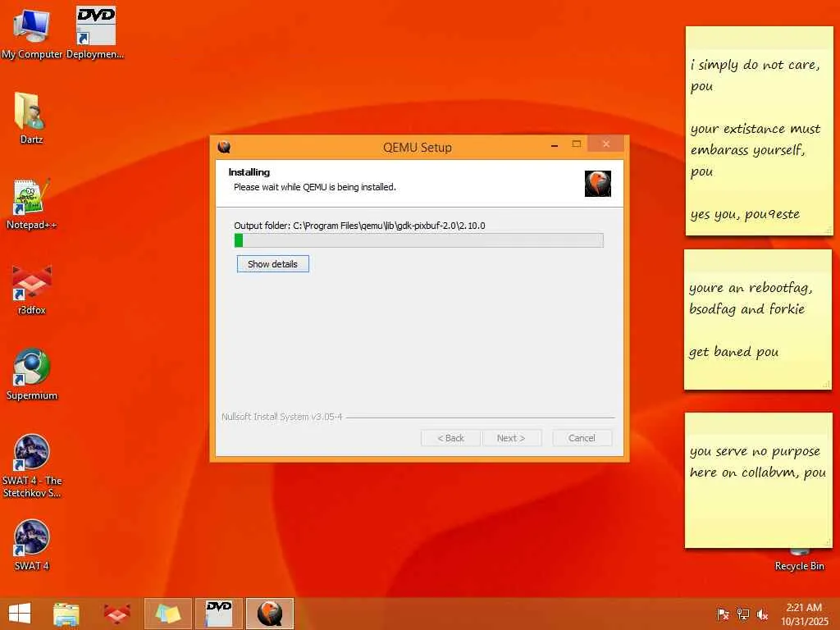Select the sticky note 'you serve no purpose'
The height and width of the screenshot is (630, 840).
[x=759, y=481]
